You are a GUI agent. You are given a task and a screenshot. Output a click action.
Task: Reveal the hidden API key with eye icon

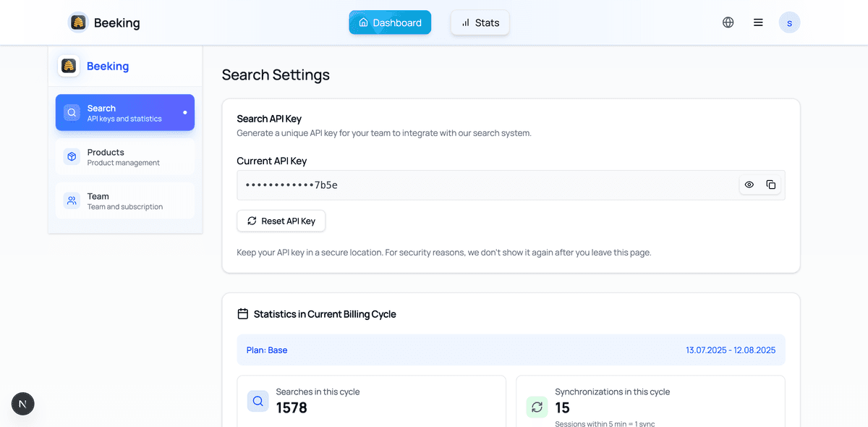(749, 185)
